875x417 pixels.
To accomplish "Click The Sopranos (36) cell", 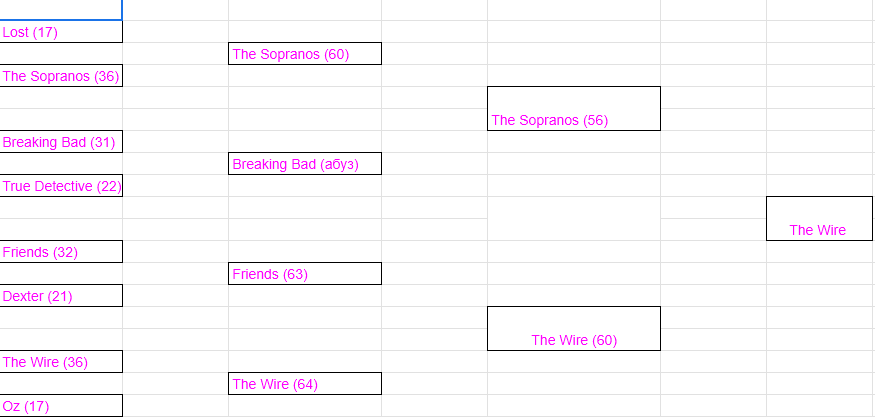I will coord(61,76).
